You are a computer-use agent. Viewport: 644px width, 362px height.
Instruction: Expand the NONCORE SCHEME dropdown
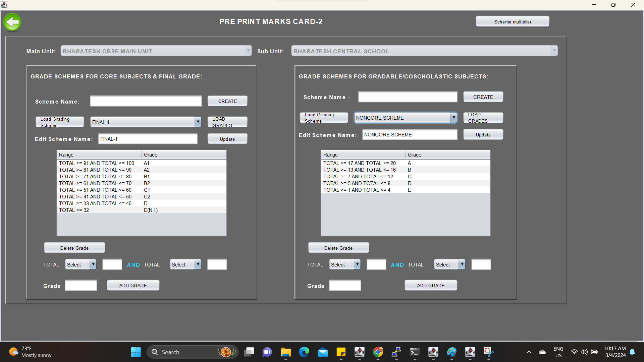tap(453, 118)
